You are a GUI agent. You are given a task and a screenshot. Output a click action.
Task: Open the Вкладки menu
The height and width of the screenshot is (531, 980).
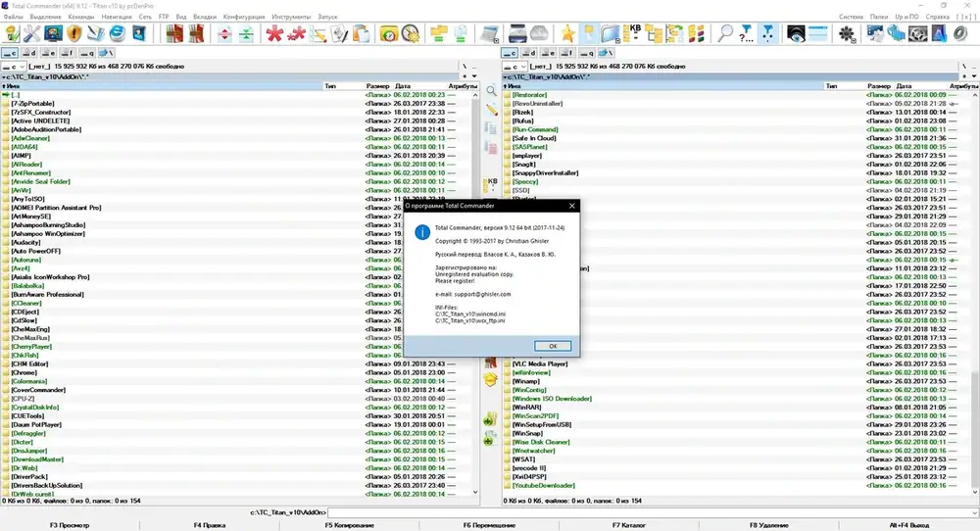pyautogui.click(x=205, y=17)
